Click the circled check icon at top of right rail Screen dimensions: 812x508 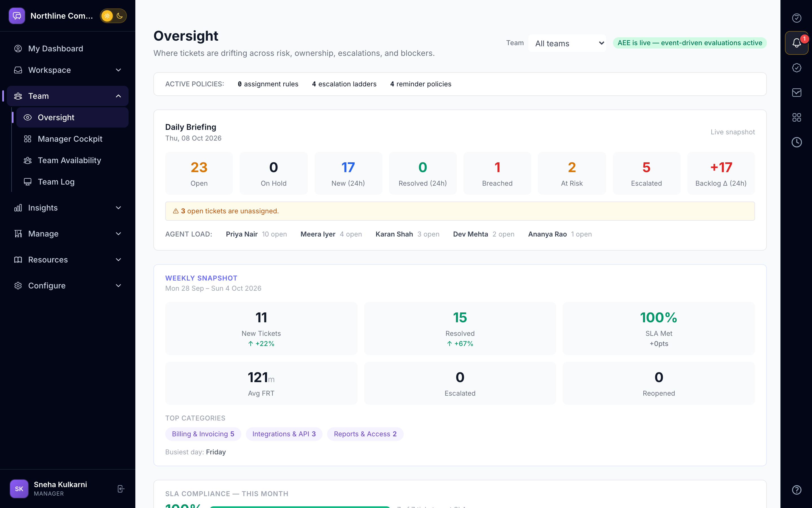click(796, 18)
